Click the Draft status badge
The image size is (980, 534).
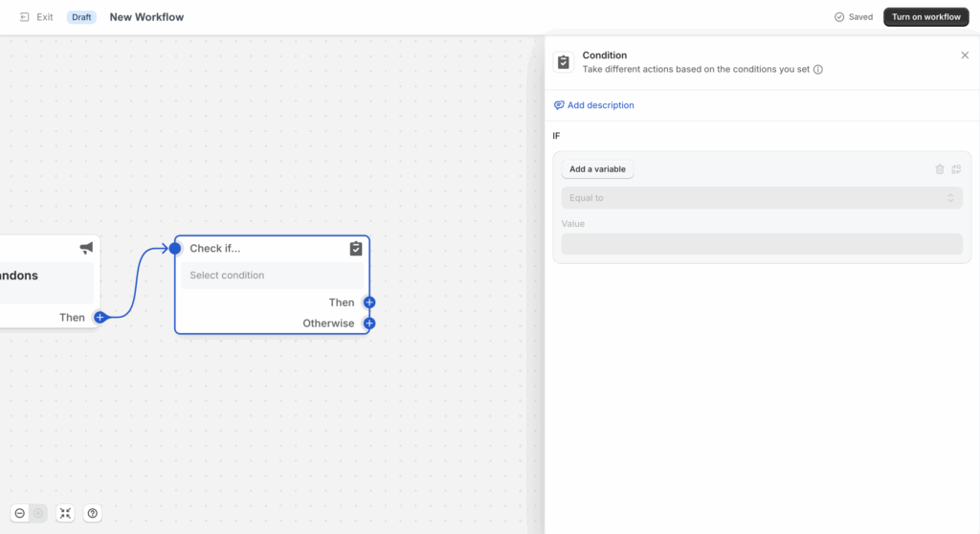pos(81,17)
